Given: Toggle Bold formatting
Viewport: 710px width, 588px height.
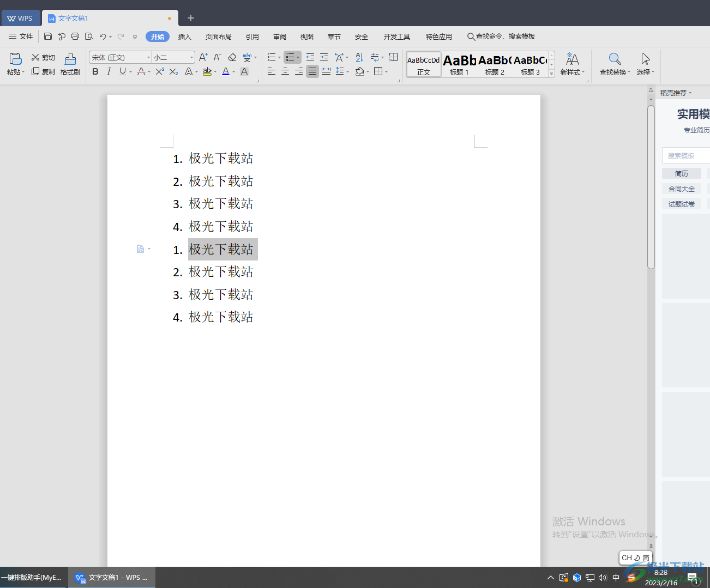Looking at the screenshot, I should [x=95, y=71].
